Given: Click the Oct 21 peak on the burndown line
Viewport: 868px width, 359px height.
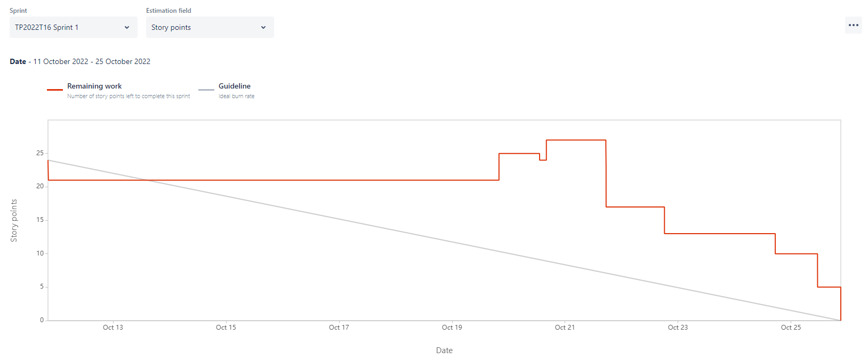Looking at the screenshot, I should click(x=576, y=140).
